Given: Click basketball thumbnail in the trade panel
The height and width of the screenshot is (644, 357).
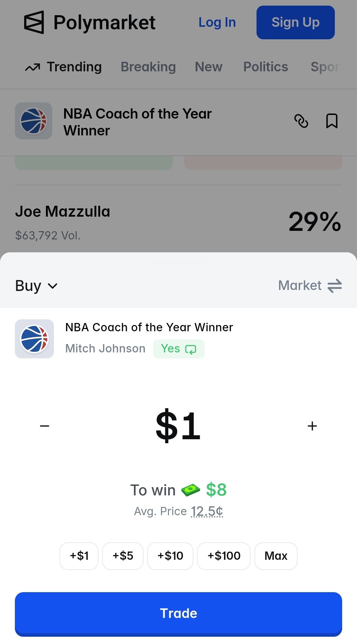Looking at the screenshot, I should (34, 339).
